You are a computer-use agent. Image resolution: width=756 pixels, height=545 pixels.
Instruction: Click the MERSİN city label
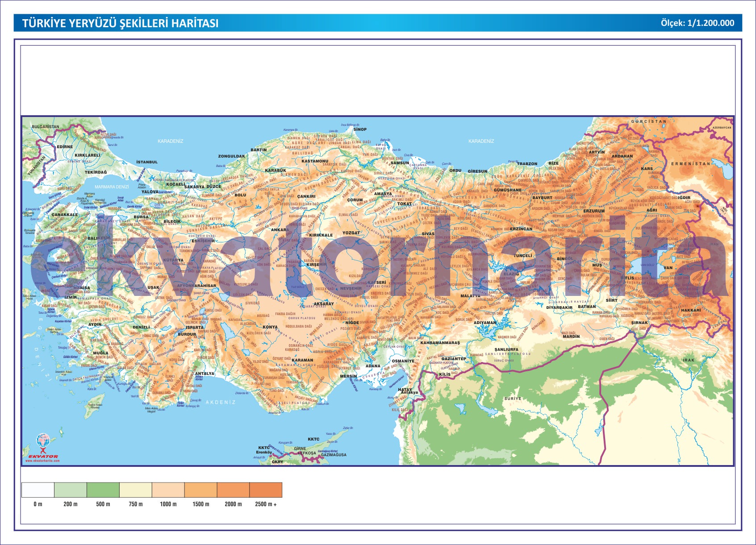click(349, 376)
